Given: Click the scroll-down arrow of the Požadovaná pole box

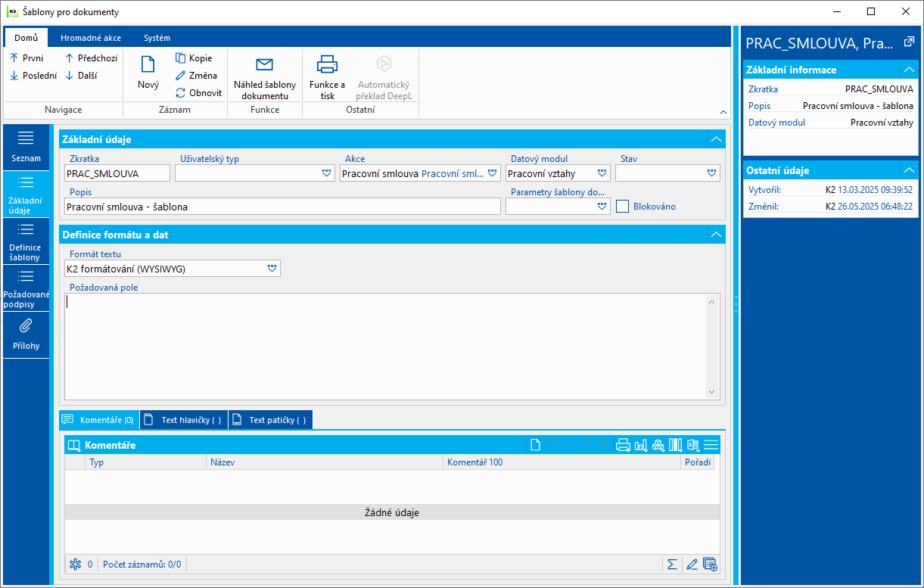Looking at the screenshot, I should point(712,392).
